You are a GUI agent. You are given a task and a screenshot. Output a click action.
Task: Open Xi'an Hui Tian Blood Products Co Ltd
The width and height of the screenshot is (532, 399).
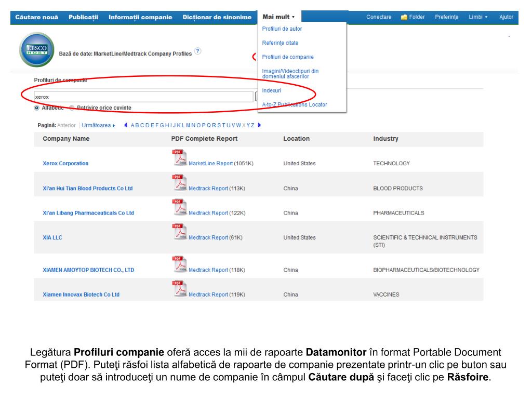87,188
